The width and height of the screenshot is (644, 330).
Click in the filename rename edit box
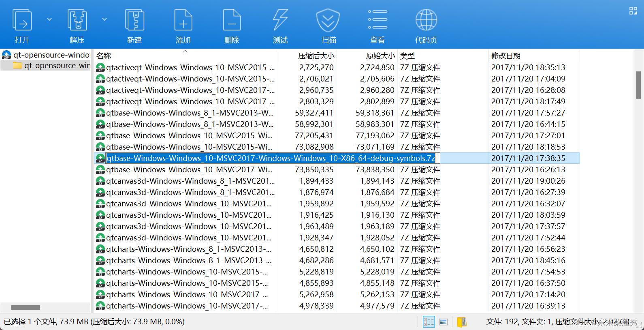tap(273, 158)
